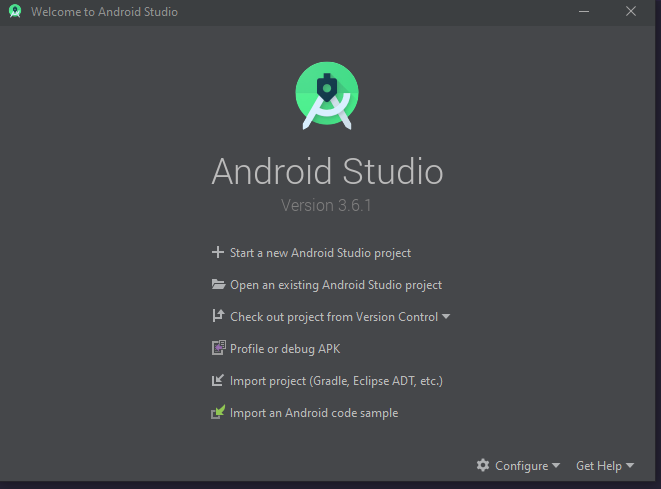This screenshot has height=489, width=661.
Task: Start a new Android Studio project
Action: point(320,253)
